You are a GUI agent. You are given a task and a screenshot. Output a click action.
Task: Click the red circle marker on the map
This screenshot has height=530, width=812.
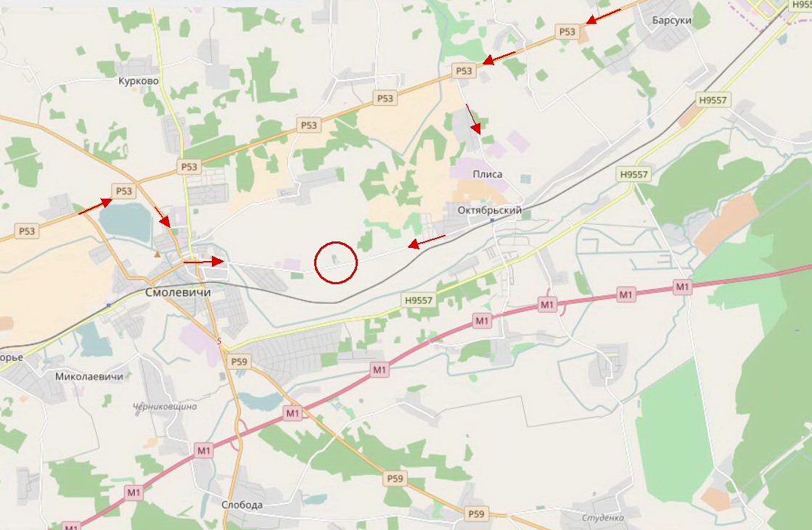336,262
